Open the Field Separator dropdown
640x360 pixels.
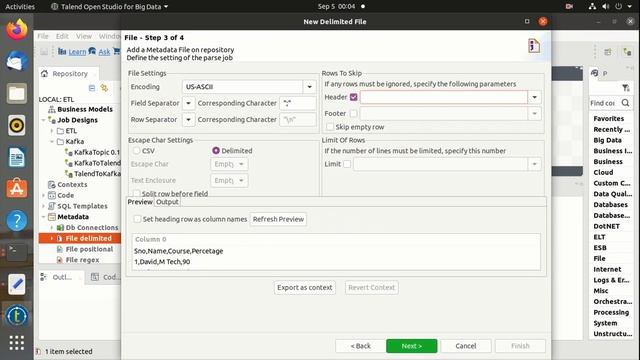click(x=189, y=103)
